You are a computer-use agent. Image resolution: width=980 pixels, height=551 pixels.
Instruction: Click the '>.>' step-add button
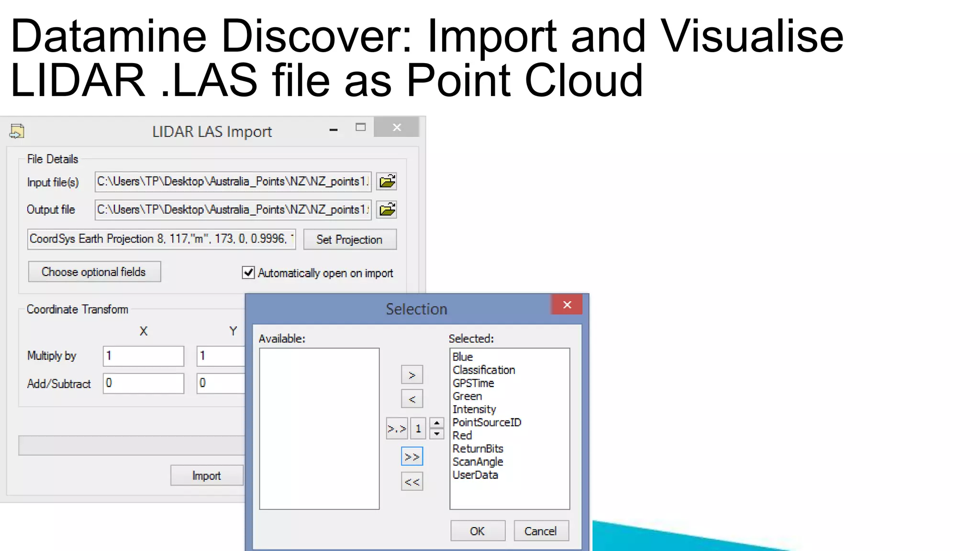tap(397, 429)
